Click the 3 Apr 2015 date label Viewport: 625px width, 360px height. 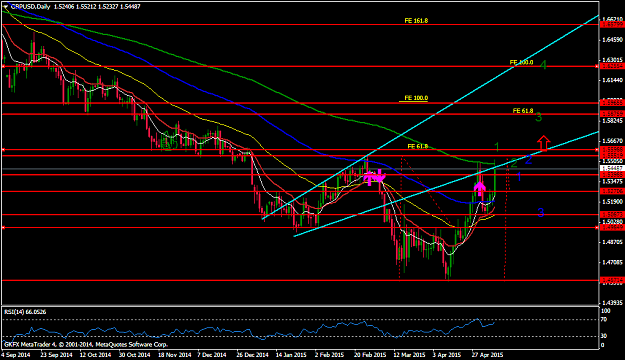tap(447, 354)
